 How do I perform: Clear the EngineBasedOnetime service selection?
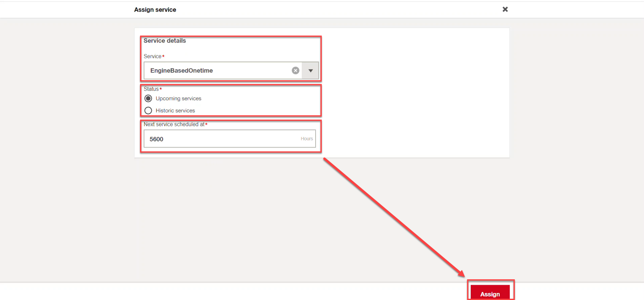(x=295, y=70)
